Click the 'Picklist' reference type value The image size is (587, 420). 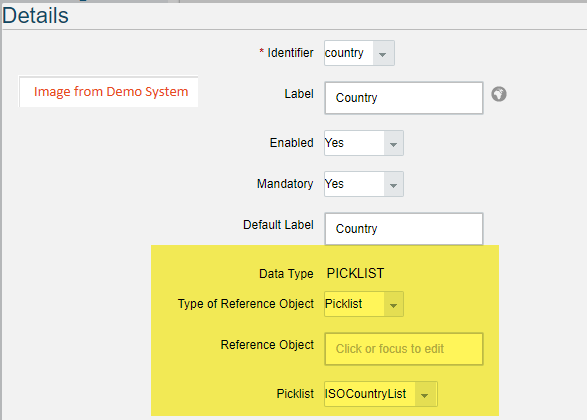pyautogui.click(x=344, y=304)
